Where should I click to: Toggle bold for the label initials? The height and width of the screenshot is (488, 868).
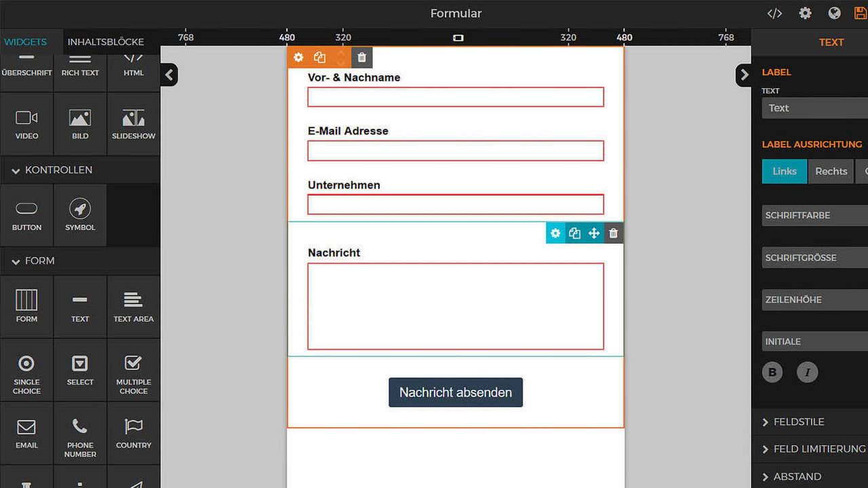tap(772, 371)
